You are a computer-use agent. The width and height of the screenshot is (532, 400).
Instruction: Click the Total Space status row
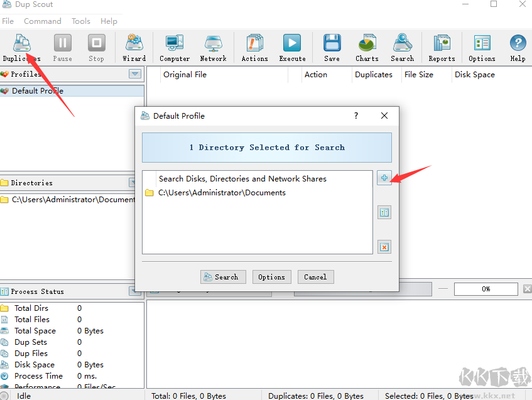click(x=72, y=331)
